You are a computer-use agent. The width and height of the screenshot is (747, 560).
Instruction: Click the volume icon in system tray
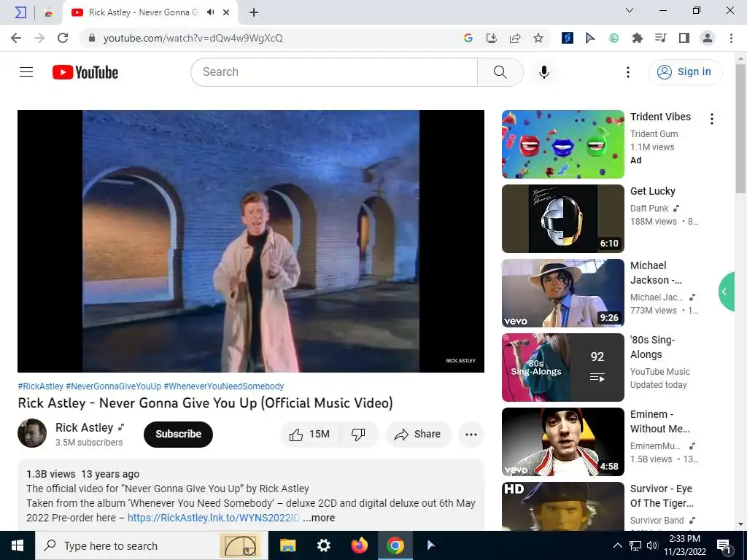point(652,545)
